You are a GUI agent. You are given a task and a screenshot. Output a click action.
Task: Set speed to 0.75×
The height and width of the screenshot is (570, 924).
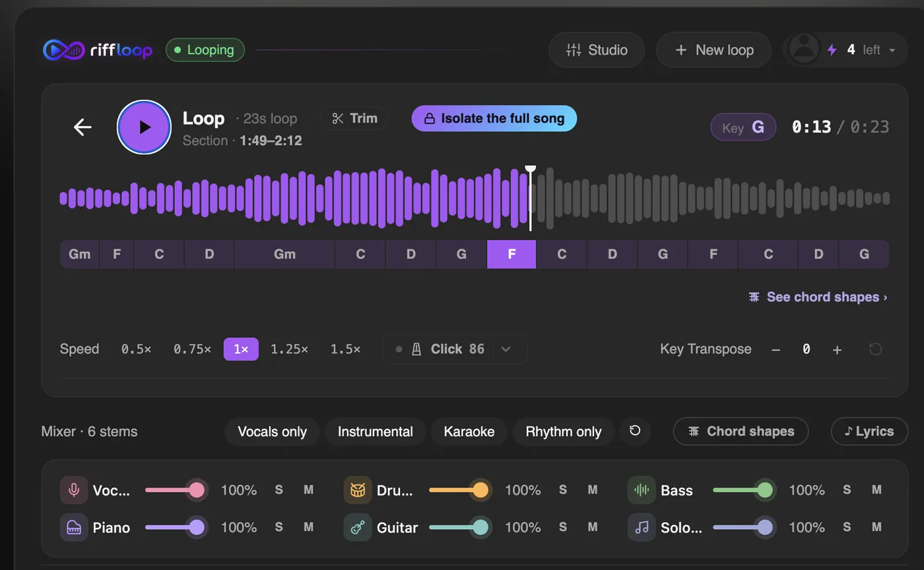(192, 349)
